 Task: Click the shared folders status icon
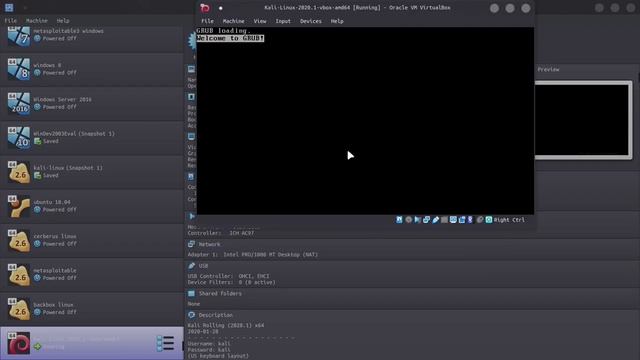click(444, 220)
